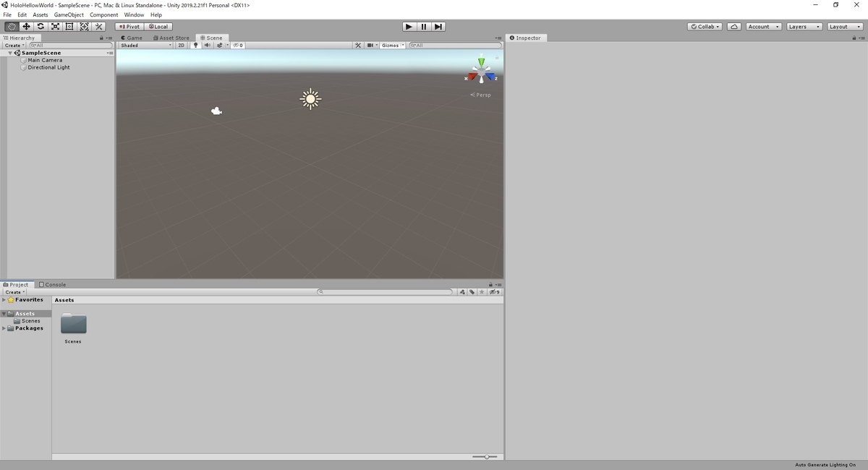The height and width of the screenshot is (470, 868).
Task: Open the custom editor tools wrench
Action: 99,27
